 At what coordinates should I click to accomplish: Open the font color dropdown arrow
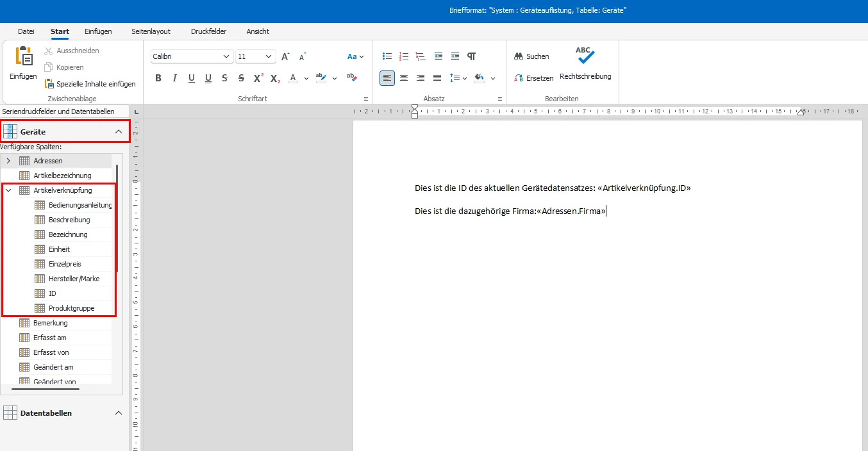pyautogui.click(x=306, y=78)
